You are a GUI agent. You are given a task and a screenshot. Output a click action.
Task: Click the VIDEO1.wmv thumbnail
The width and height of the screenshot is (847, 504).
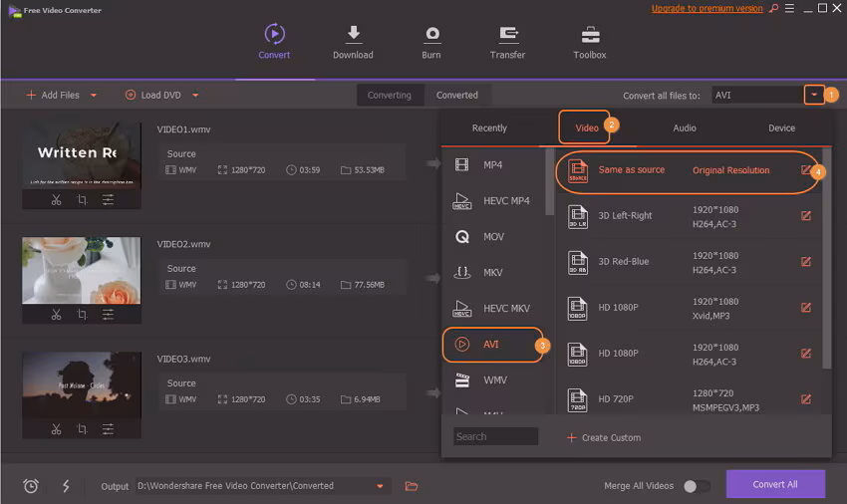coord(82,156)
